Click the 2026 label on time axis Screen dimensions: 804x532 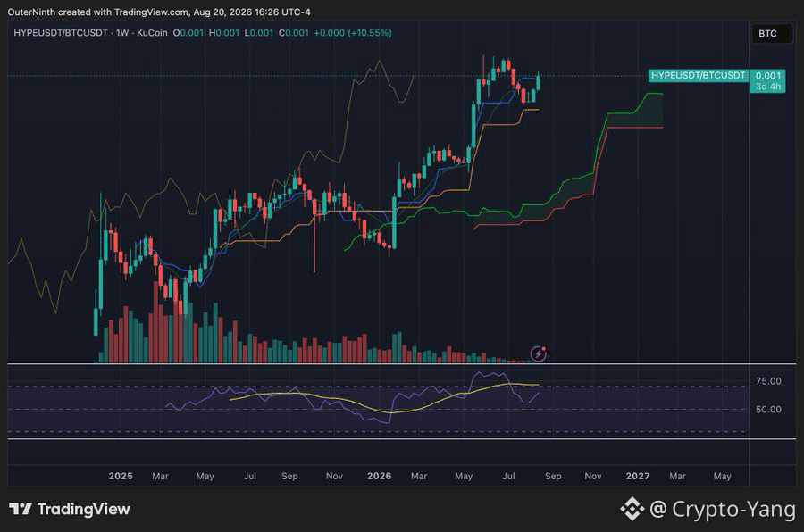pyautogui.click(x=380, y=476)
